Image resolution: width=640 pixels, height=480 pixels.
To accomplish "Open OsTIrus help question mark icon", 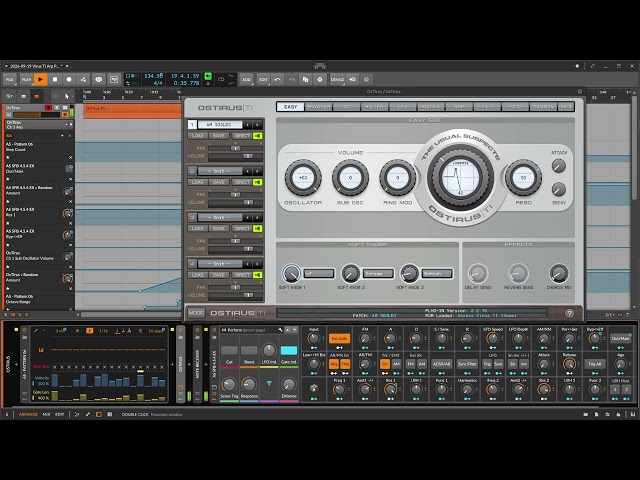I will point(569,313).
